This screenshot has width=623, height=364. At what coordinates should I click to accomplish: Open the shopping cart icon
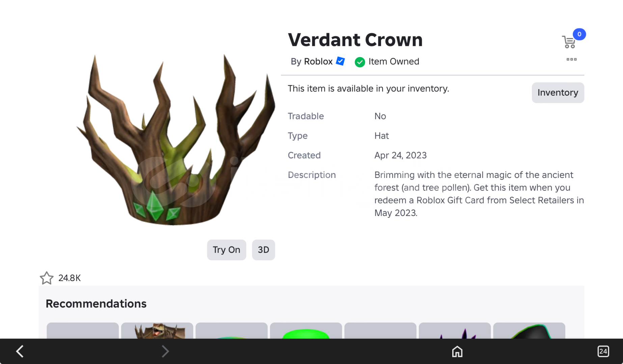point(569,42)
